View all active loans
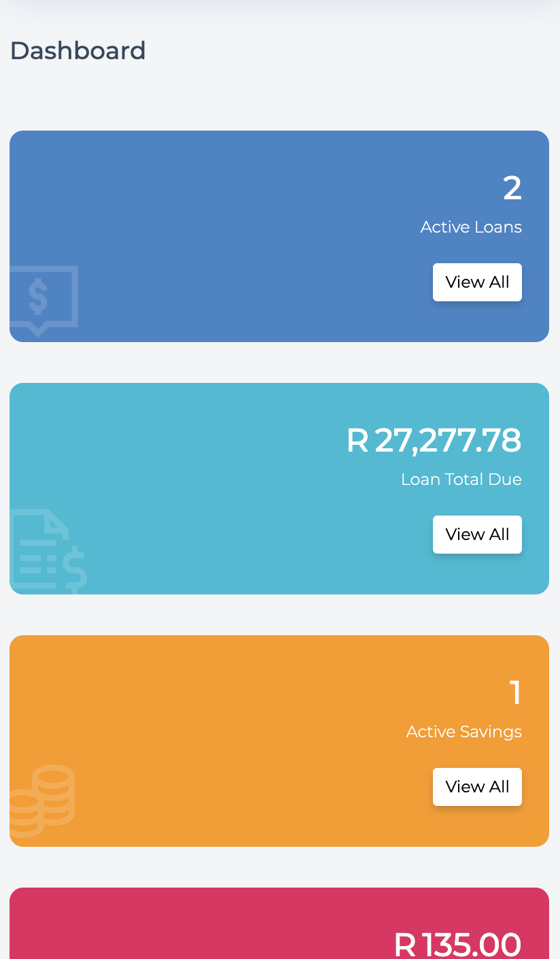 pyautogui.click(x=477, y=282)
